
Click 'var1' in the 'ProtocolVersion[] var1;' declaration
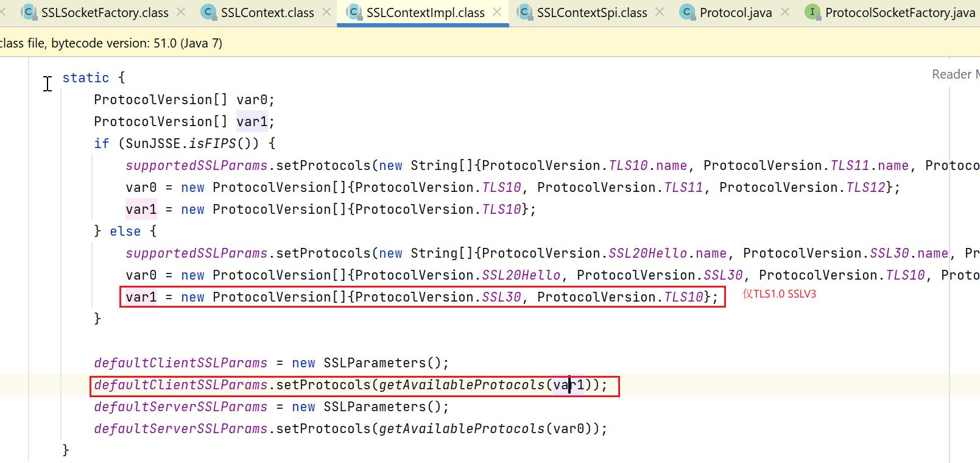point(252,122)
